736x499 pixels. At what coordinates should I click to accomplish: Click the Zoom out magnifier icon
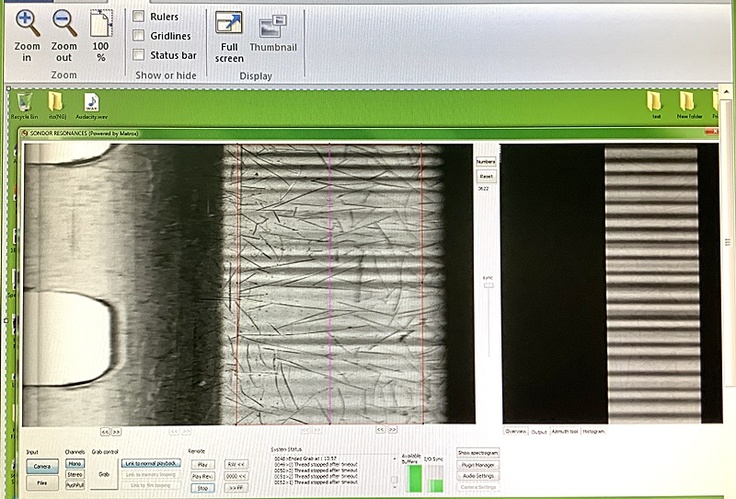coord(64,22)
